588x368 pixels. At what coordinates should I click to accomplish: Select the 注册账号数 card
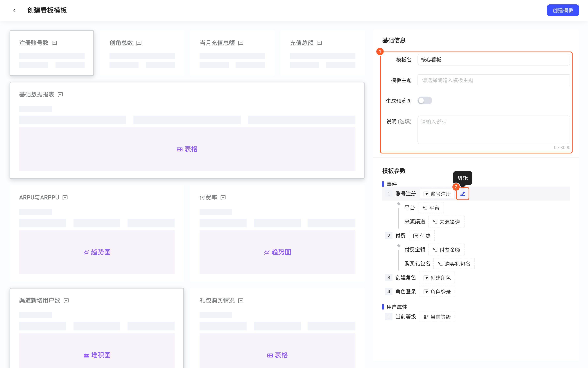tap(52, 53)
